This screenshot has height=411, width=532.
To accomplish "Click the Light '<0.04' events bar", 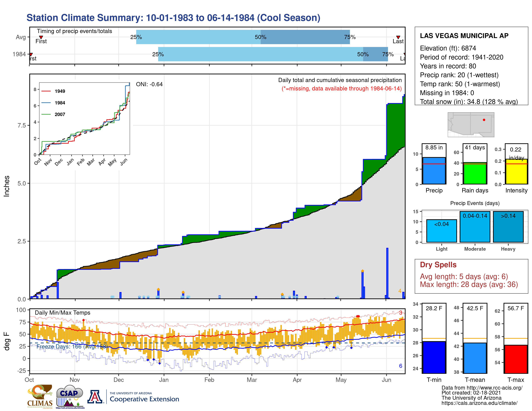I will [441, 231].
